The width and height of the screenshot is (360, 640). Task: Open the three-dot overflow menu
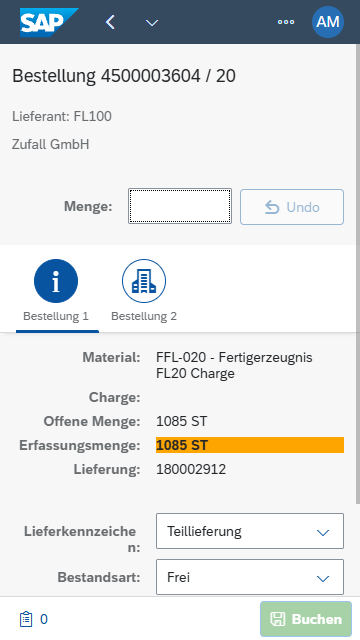286,22
